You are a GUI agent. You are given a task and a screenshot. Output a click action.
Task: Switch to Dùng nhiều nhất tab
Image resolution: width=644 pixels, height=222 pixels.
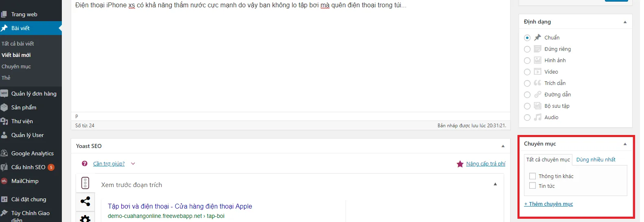pyautogui.click(x=596, y=159)
